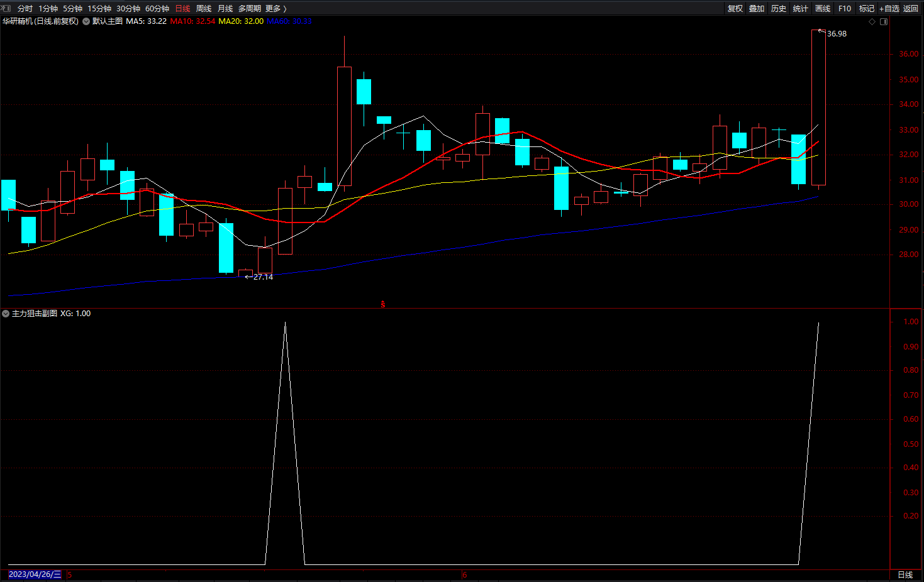Open the F10 company info
The image size is (924, 582).
coord(845,8)
